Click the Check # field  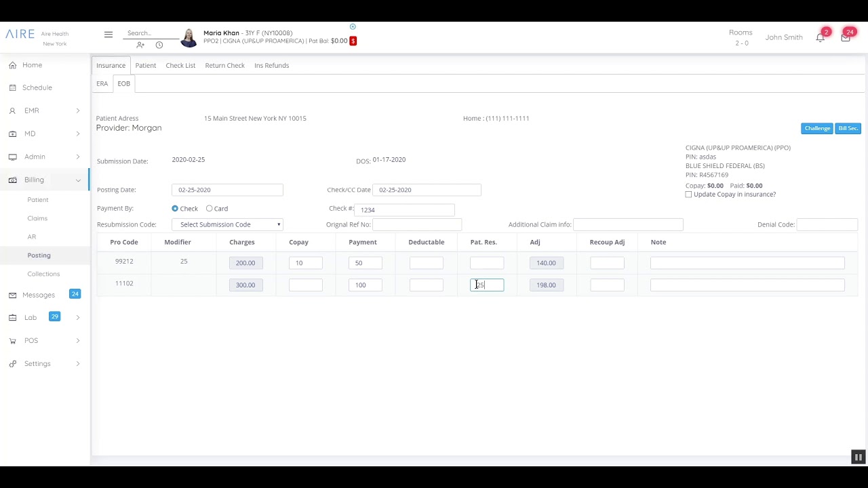(x=404, y=209)
